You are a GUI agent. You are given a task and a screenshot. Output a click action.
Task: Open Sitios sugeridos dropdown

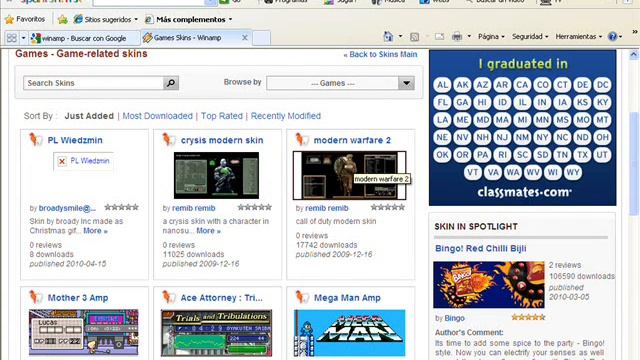(x=105, y=19)
